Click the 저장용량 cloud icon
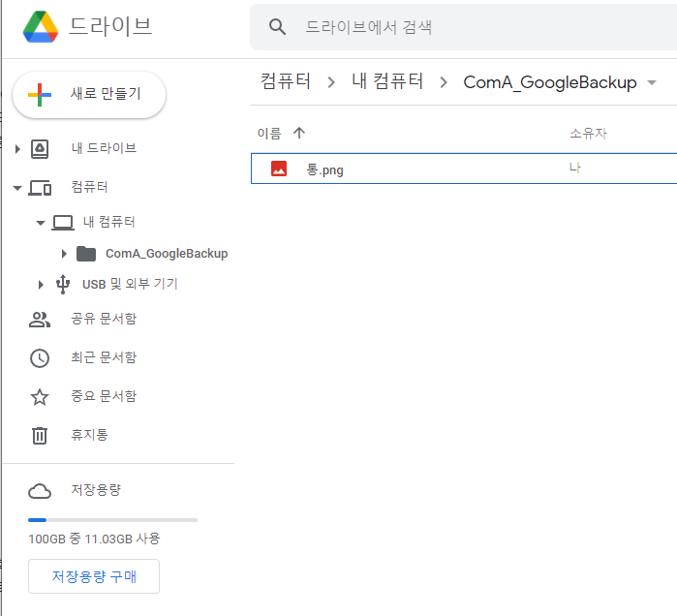Screen dimensions: 677x616 coord(40,490)
